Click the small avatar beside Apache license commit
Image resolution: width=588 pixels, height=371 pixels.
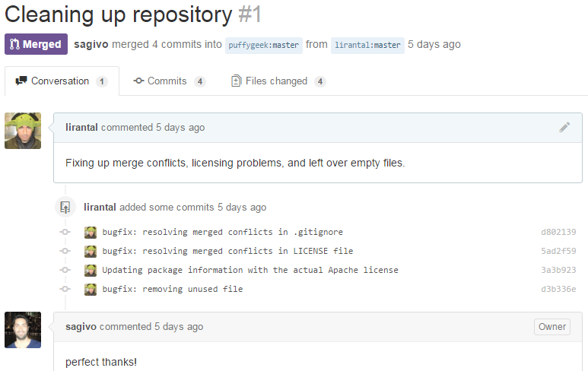tap(91, 270)
